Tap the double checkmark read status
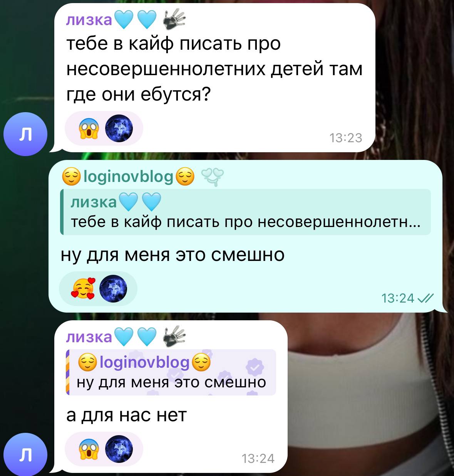Image resolution: width=454 pixels, height=476 pixels. pos(425,298)
